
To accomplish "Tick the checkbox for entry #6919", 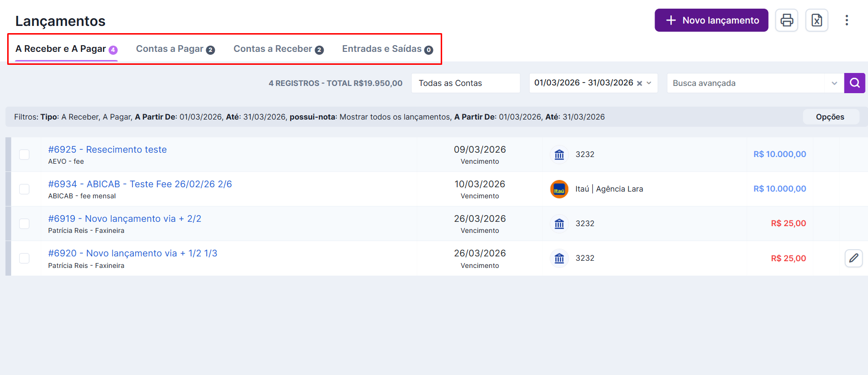I will coord(24,224).
